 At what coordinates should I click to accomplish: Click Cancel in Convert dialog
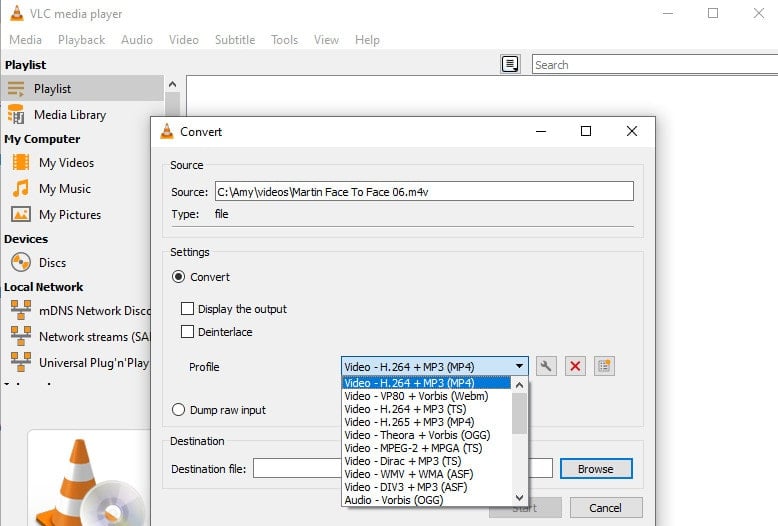(605, 508)
